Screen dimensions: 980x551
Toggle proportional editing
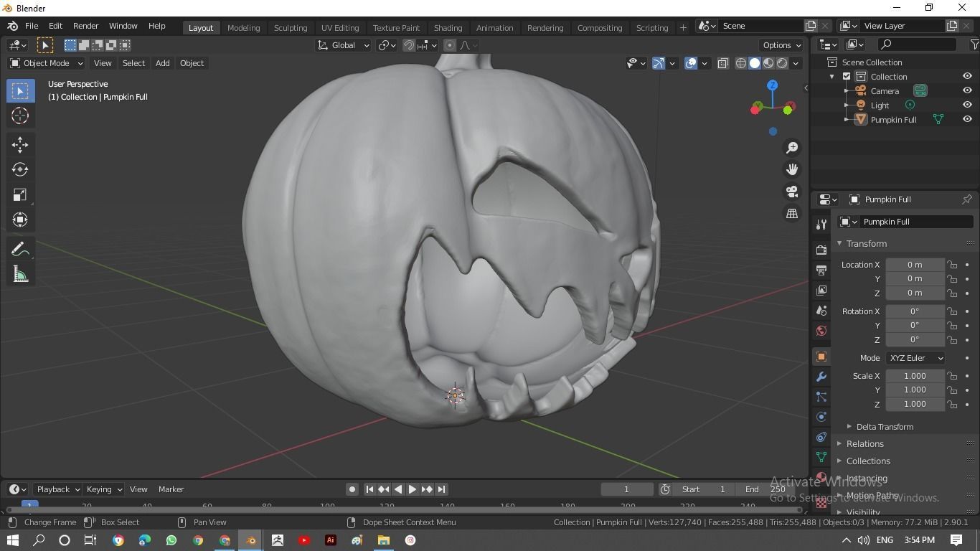click(x=450, y=45)
